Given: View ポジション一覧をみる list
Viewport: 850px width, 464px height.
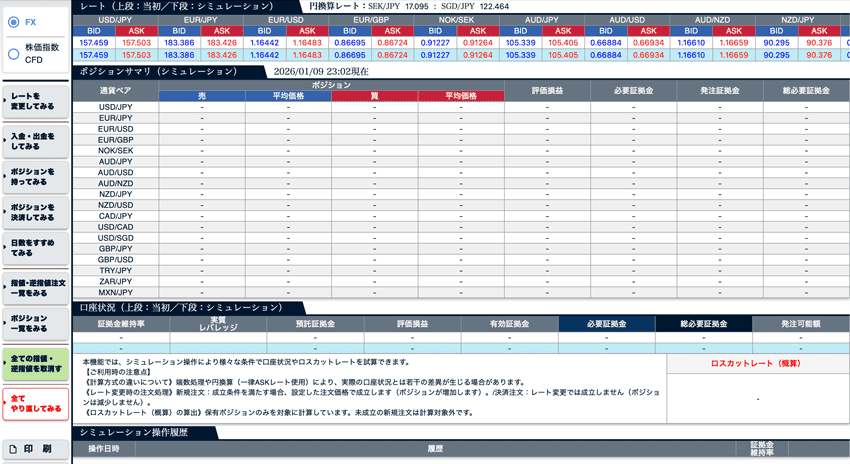Looking at the screenshot, I should 35,324.
